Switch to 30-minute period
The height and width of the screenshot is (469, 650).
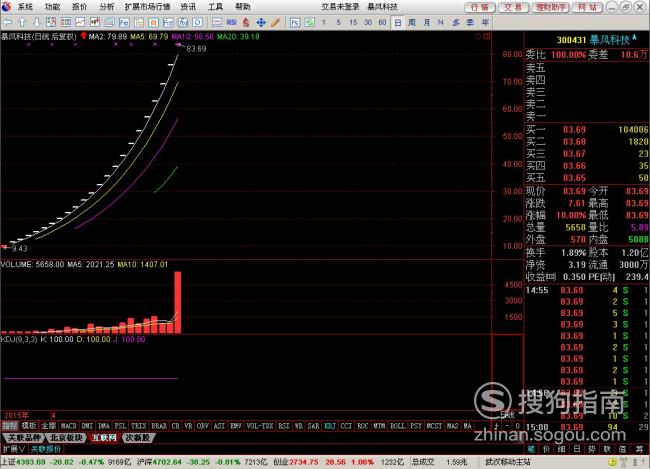pyautogui.click(x=368, y=22)
